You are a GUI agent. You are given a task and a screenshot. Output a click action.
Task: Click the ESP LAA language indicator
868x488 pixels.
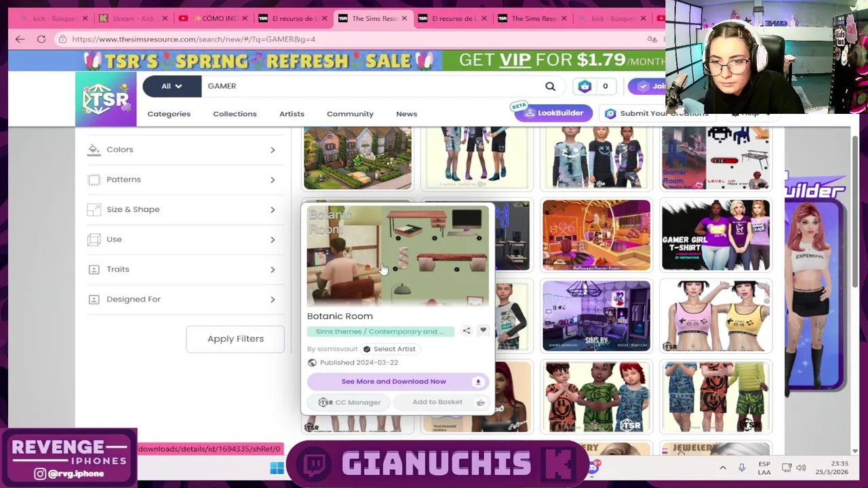click(764, 468)
